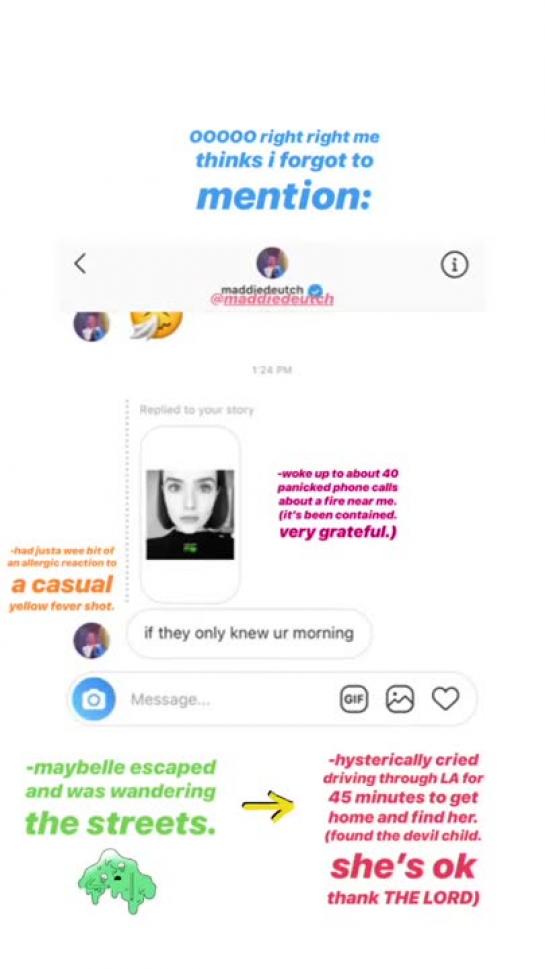Click the 1:24 PM timestamp
The image size is (545, 969).
(272, 370)
